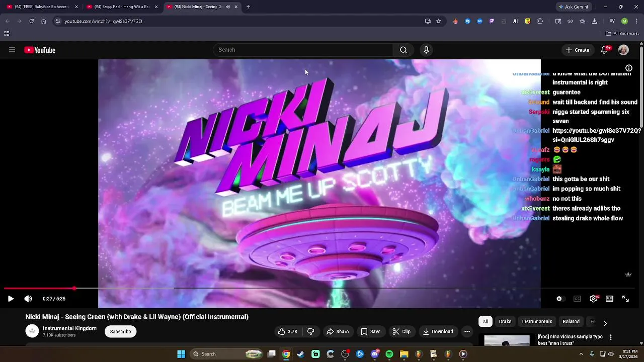Open the link in UrbanGabriel's chat message

tap(597, 135)
